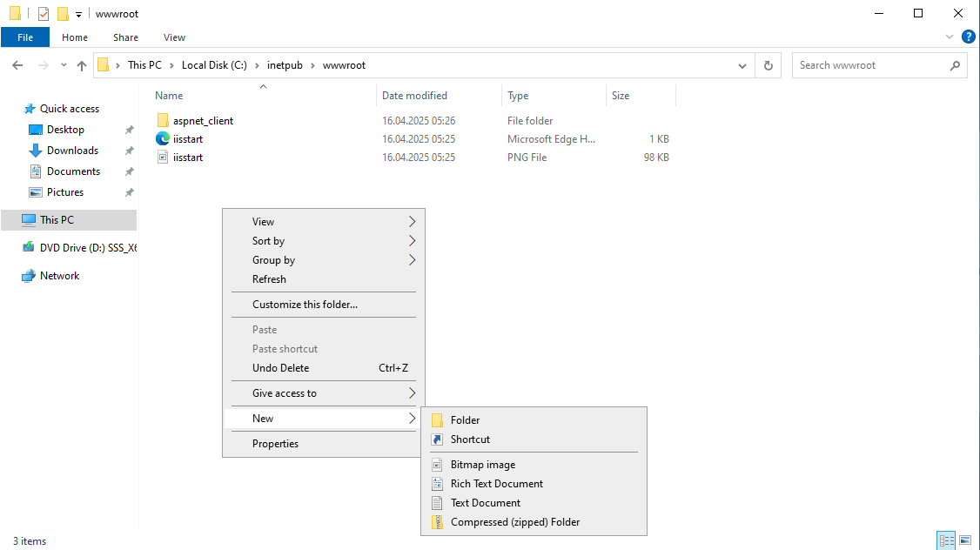
Task: Create a new Compressed (zipped) Folder
Action: pyautogui.click(x=534, y=522)
